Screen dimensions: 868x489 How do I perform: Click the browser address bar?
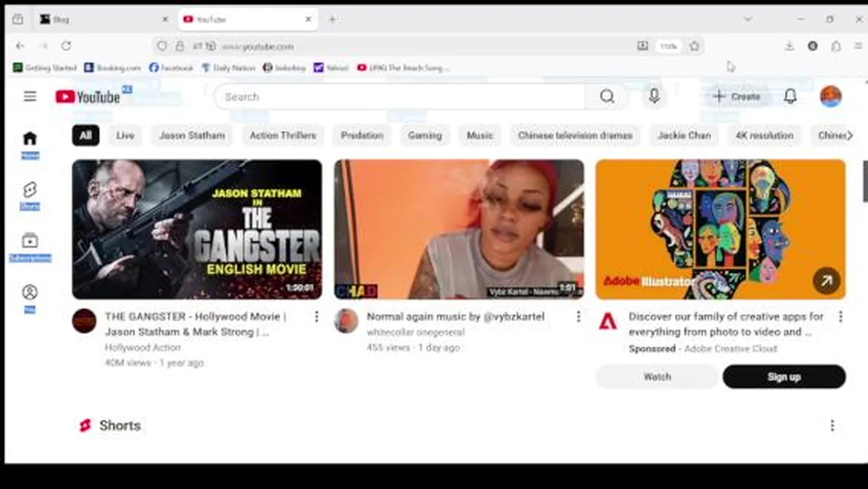point(428,46)
